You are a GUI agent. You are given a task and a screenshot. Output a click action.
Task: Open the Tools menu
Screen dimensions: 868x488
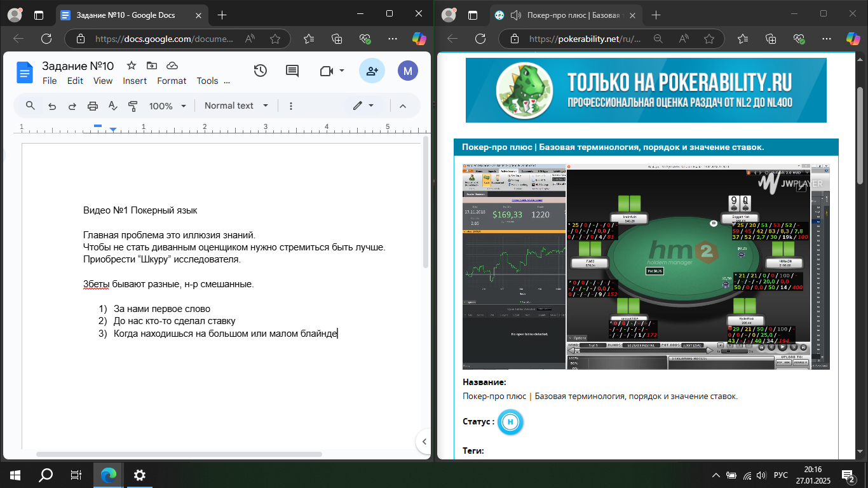point(207,81)
